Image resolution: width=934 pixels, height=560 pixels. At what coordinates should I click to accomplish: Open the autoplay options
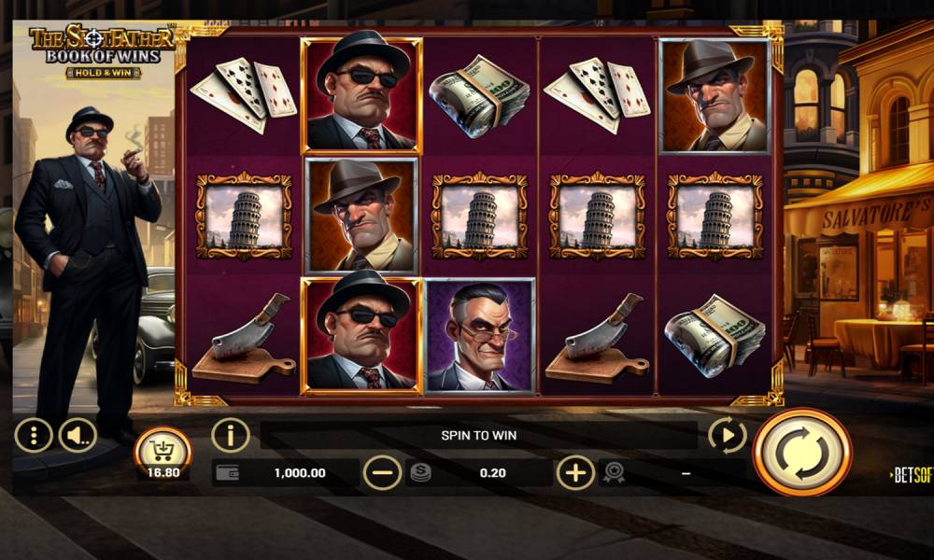728,436
